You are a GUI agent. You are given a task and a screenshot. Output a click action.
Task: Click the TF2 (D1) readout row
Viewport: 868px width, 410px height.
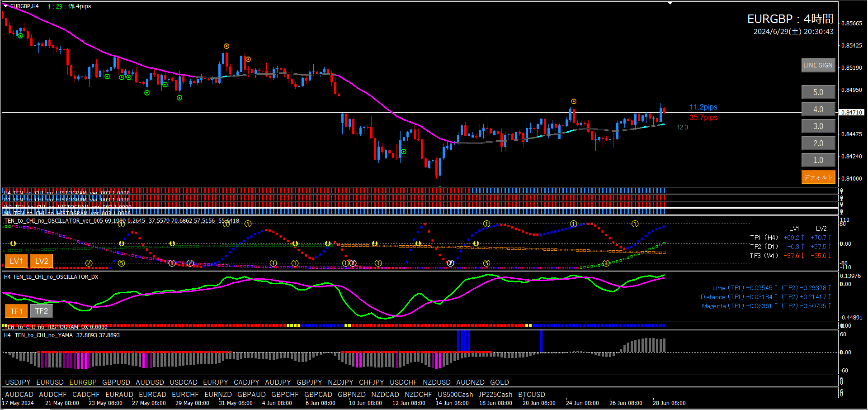tap(791, 247)
